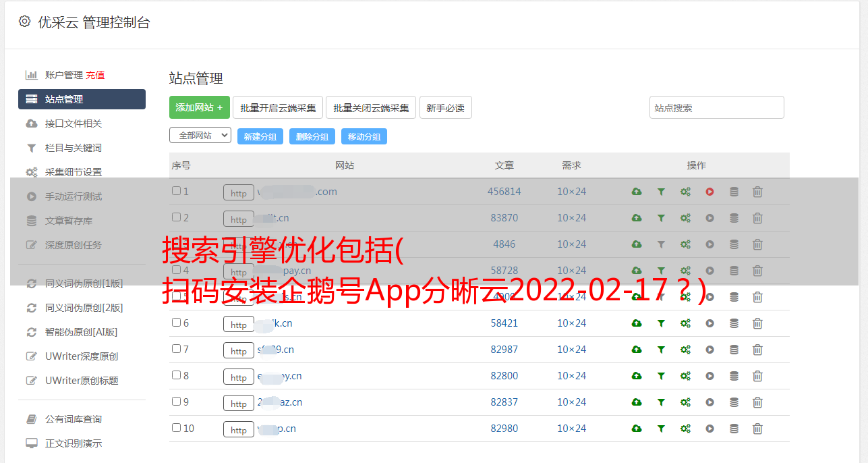Open 同义词伪原创[2版] sidebar item
This screenshot has width=868, height=463.
[84, 308]
